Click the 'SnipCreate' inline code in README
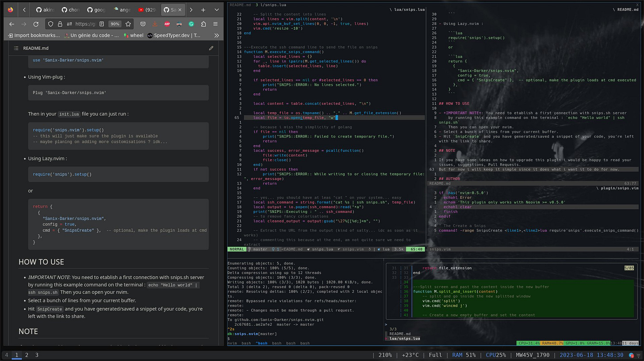 coord(50,309)
